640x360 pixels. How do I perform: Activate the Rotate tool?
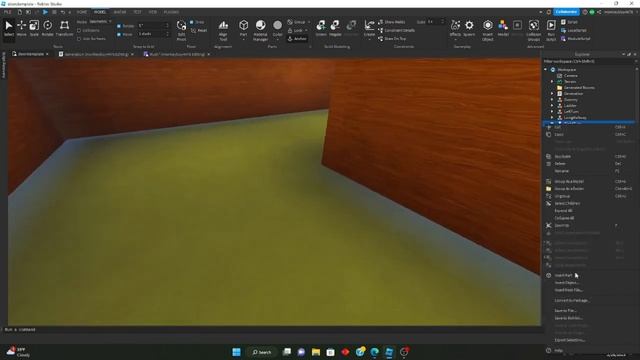(x=48, y=29)
